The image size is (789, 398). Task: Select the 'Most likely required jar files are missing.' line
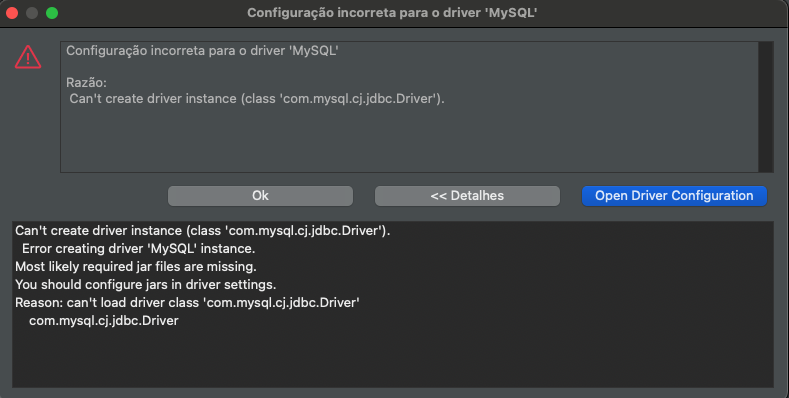click(136, 267)
